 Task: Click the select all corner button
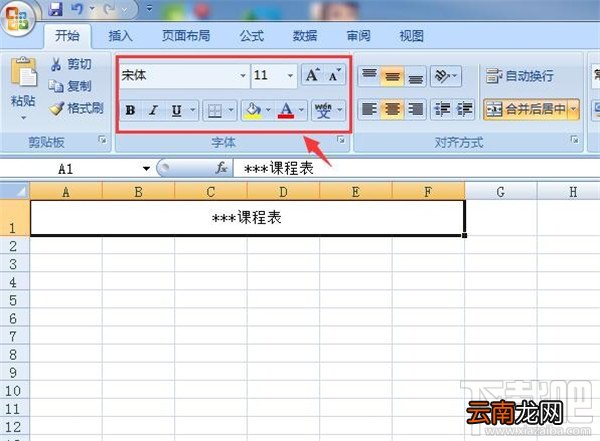pyautogui.click(x=15, y=191)
